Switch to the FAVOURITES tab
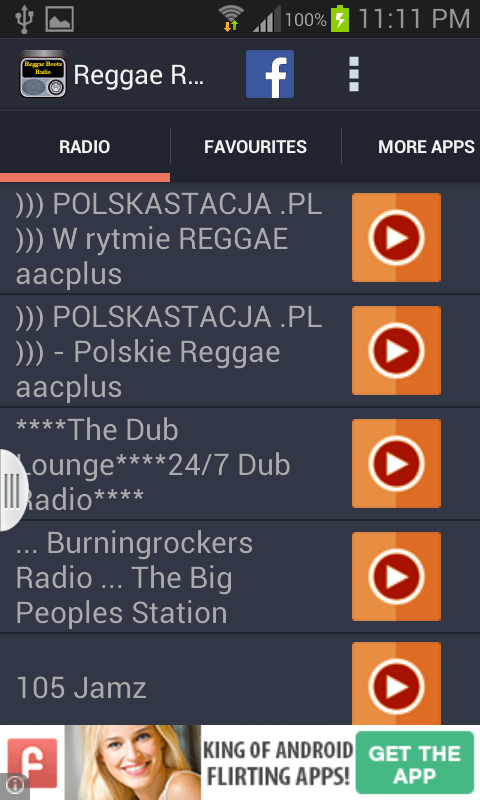This screenshot has width=480, height=800. pos(256,147)
